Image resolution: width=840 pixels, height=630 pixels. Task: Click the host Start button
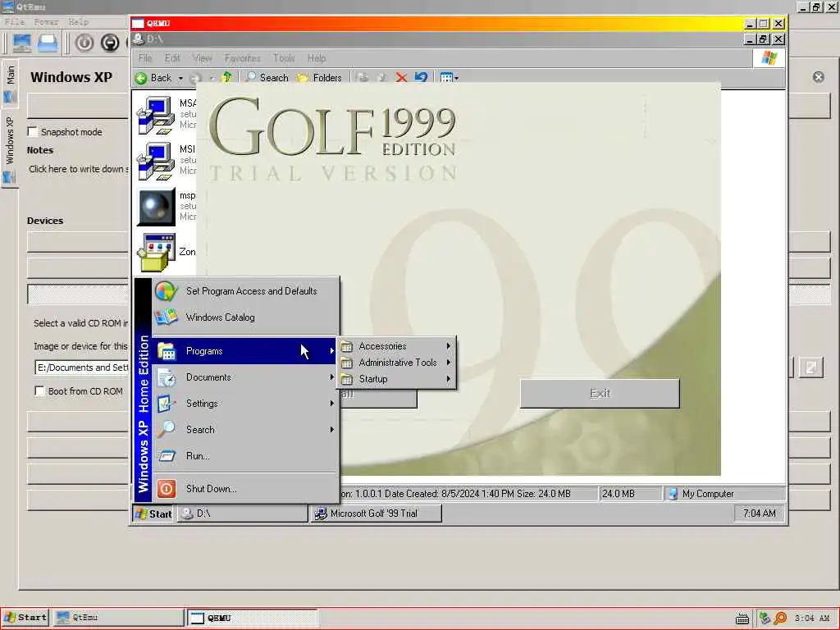point(25,618)
